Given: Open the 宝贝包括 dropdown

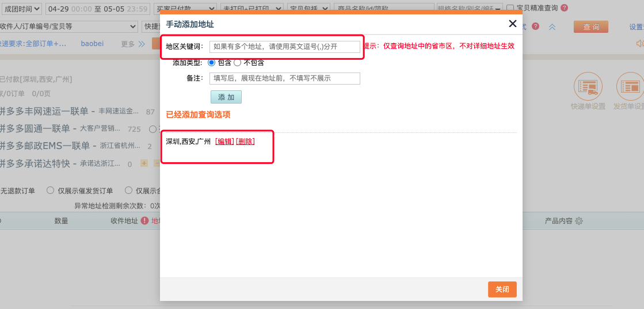Looking at the screenshot, I should pyautogui.click(x=308, y=8).
